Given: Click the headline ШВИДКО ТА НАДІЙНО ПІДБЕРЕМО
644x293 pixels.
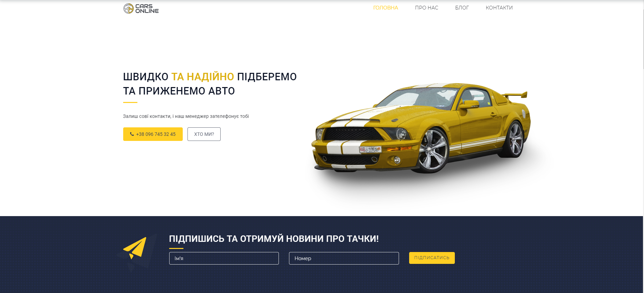Looking at the screenshot, I should (x=210, y=77).
